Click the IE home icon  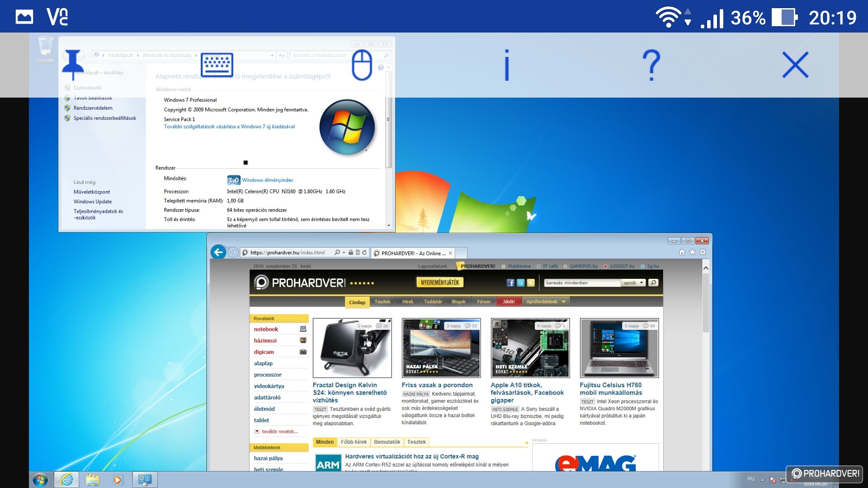click(x=682, y=252)
